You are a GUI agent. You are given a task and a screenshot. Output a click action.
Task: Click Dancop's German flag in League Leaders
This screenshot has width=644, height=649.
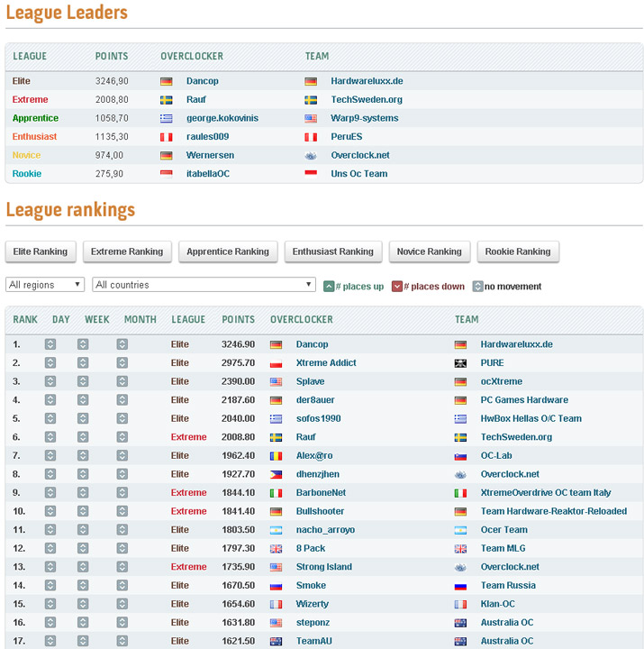(167, 81)
